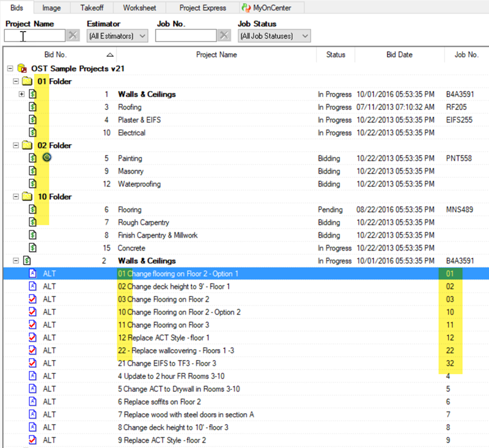Toggle checked alternate 10 Change Flooring Option 2
Screen dimensions: 489x448
click(33, 312)
